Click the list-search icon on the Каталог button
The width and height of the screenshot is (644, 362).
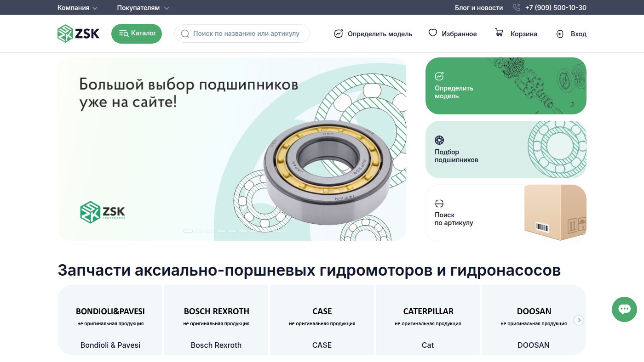(x=124, y=34)
